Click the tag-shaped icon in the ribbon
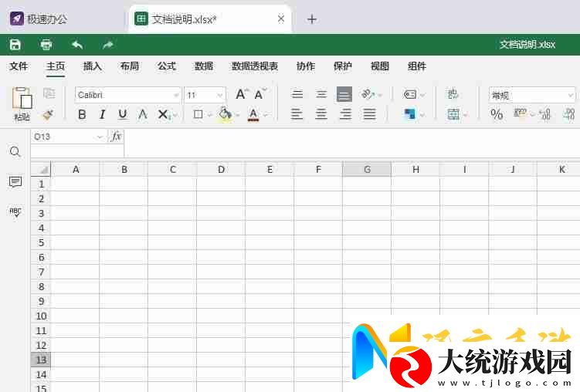 pyautogui.click(x=410, y=94)
